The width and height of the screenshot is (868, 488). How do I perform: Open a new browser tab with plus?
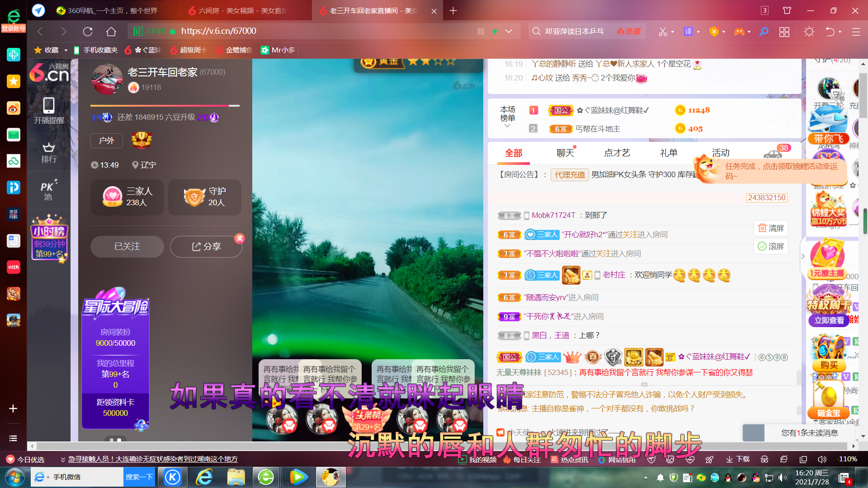pos(453,11)
